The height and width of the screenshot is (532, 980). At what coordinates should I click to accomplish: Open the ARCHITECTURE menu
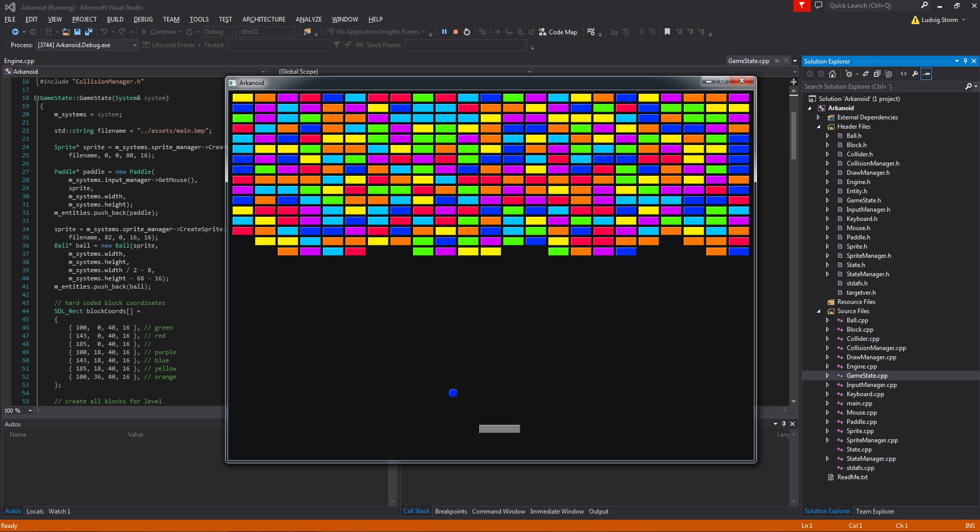point(264,19)
